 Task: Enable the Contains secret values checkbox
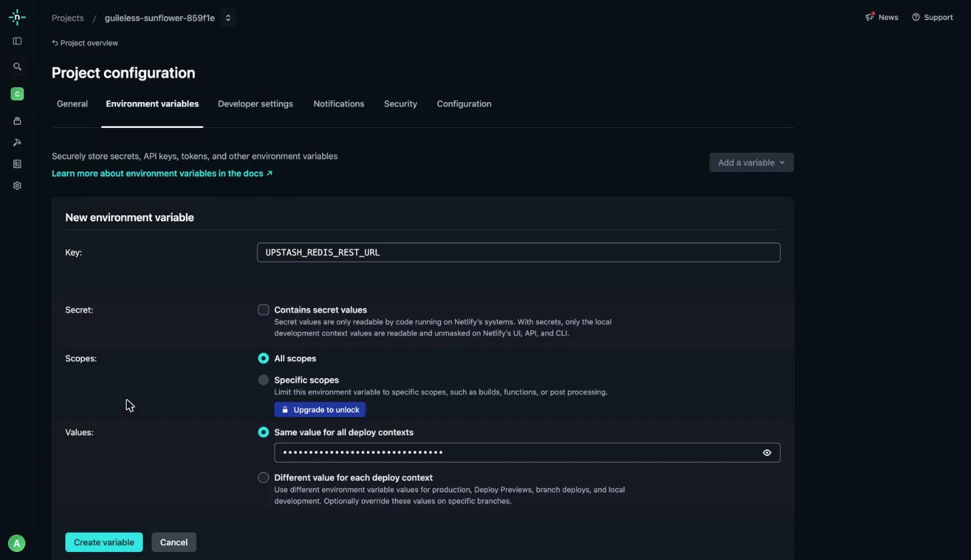[263, 310]
